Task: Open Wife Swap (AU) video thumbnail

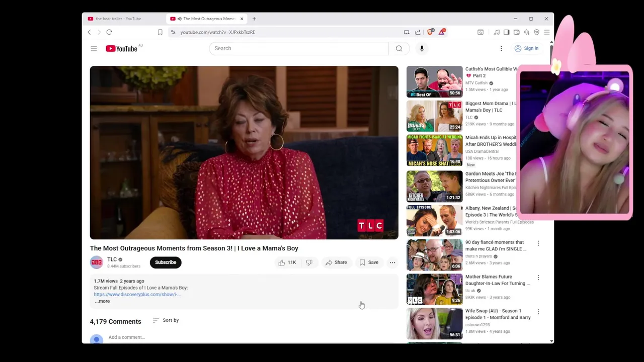Action: coord(435,323)
